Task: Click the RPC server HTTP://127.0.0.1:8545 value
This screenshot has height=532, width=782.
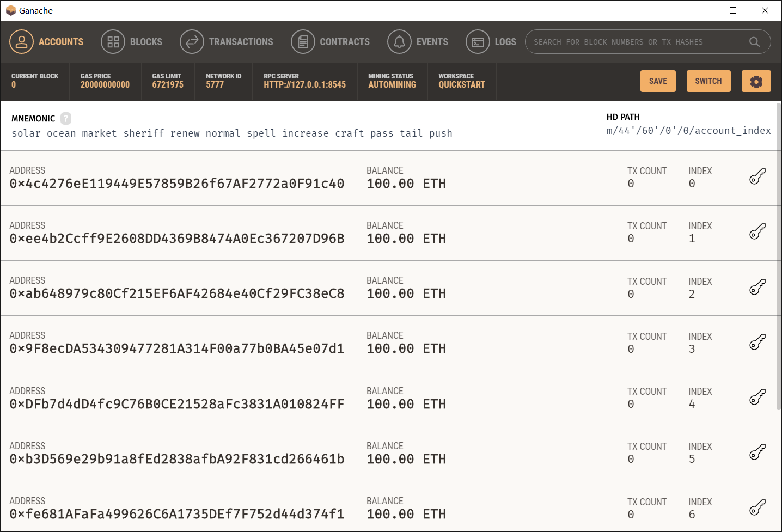Action: tap(304, 85)
